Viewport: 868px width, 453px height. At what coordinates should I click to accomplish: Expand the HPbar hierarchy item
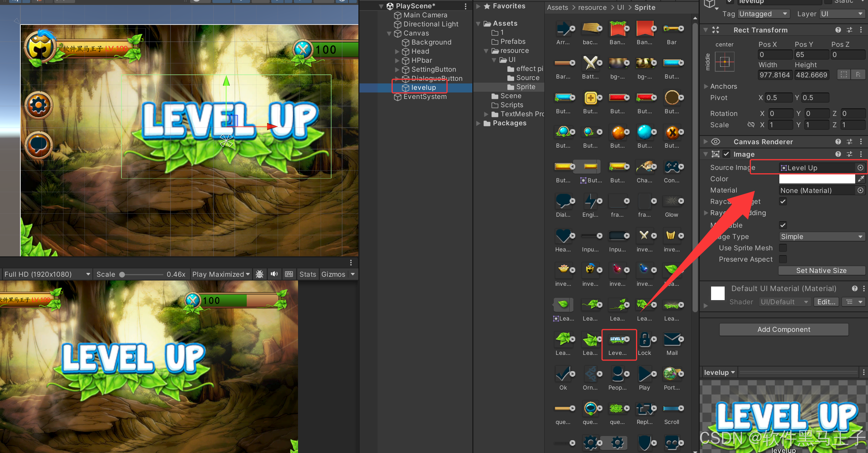[397, 60]
